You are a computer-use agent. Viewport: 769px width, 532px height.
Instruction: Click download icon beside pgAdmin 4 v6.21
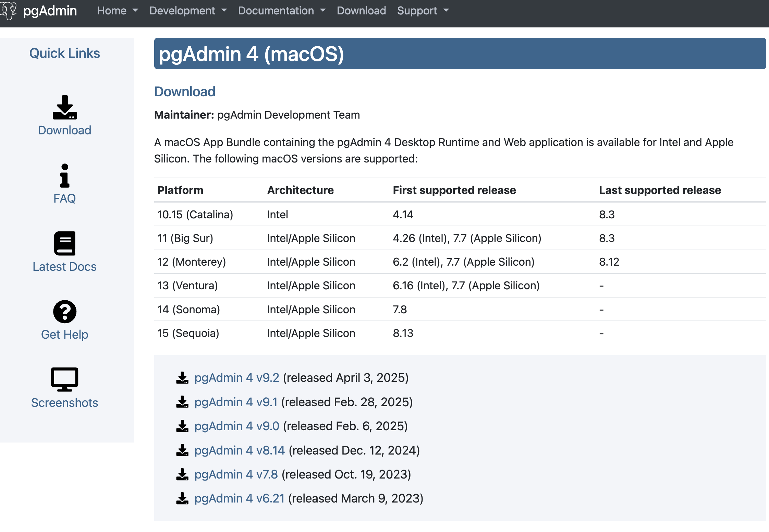(x=182, y=498)
